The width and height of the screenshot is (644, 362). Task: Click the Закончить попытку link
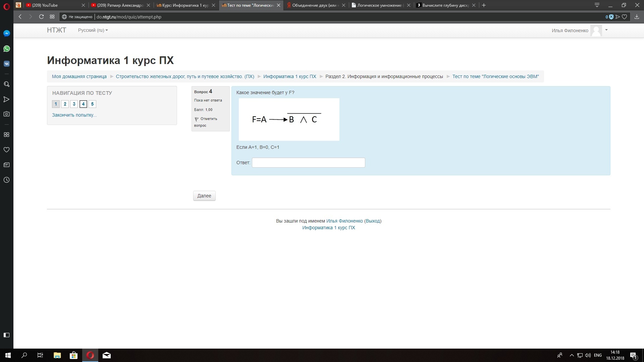click(x=74, y=115)
